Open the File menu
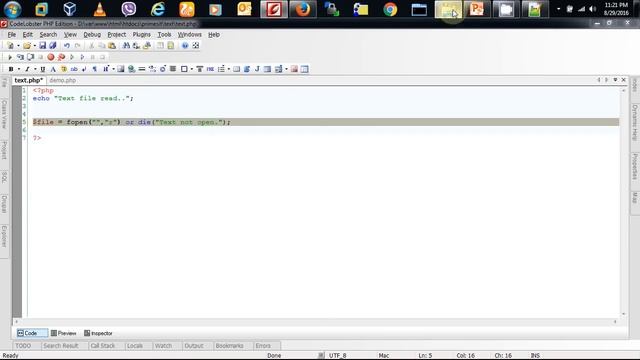640x360 pixels. (x=11, y=35)
